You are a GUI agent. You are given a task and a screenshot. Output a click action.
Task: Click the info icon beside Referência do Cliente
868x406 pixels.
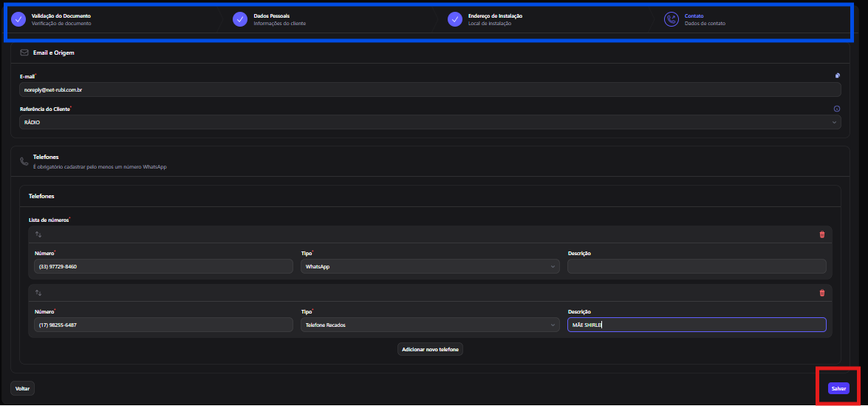(837, 109)
